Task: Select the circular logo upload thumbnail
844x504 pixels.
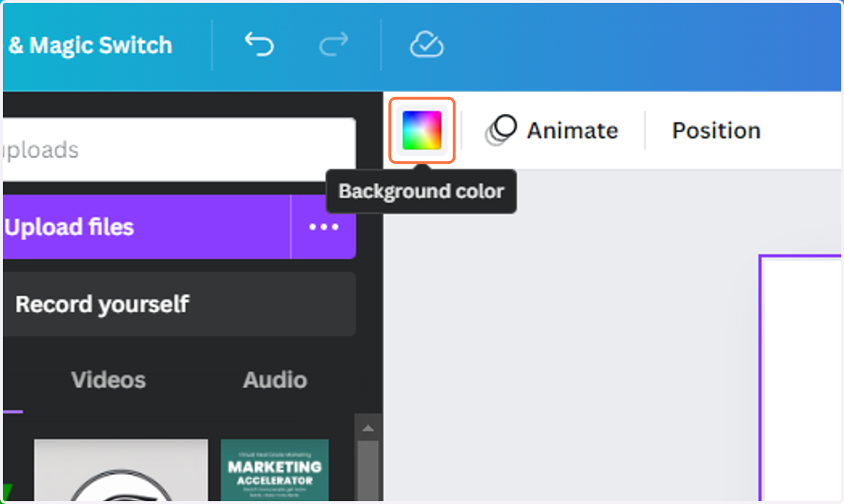Action: click(121, 470)
